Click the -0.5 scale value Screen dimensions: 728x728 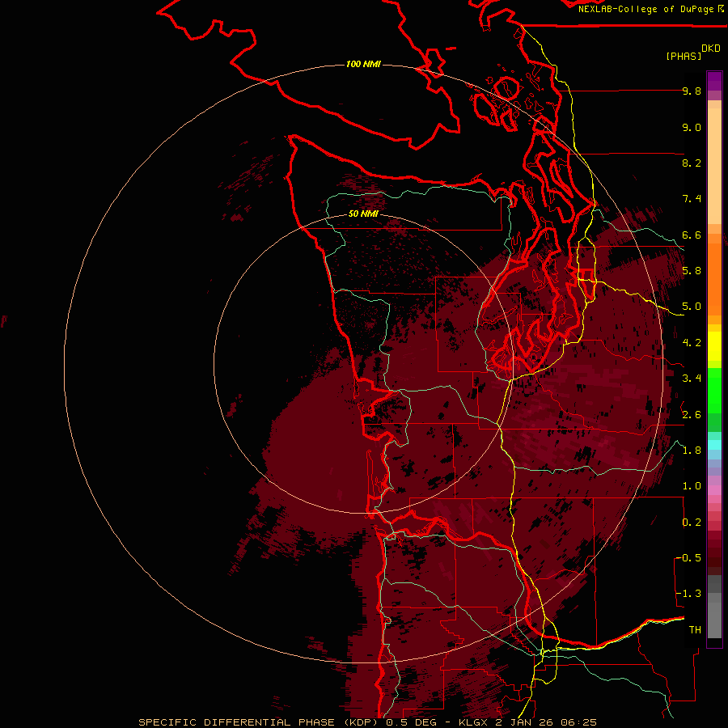click(x=688, y=558)
